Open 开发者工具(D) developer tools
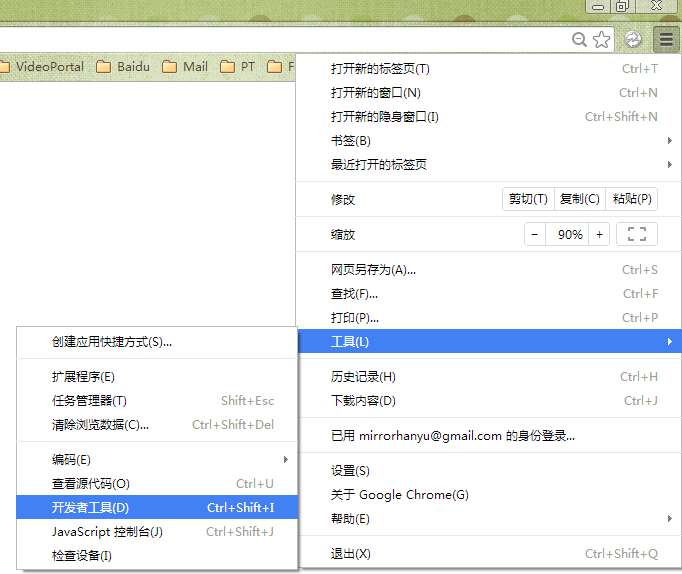682x574 pixels. click(x=157, y=507)
